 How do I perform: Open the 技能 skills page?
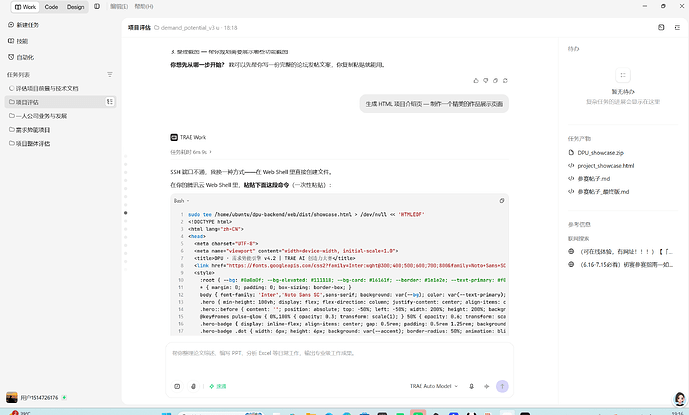coord(18,41)
